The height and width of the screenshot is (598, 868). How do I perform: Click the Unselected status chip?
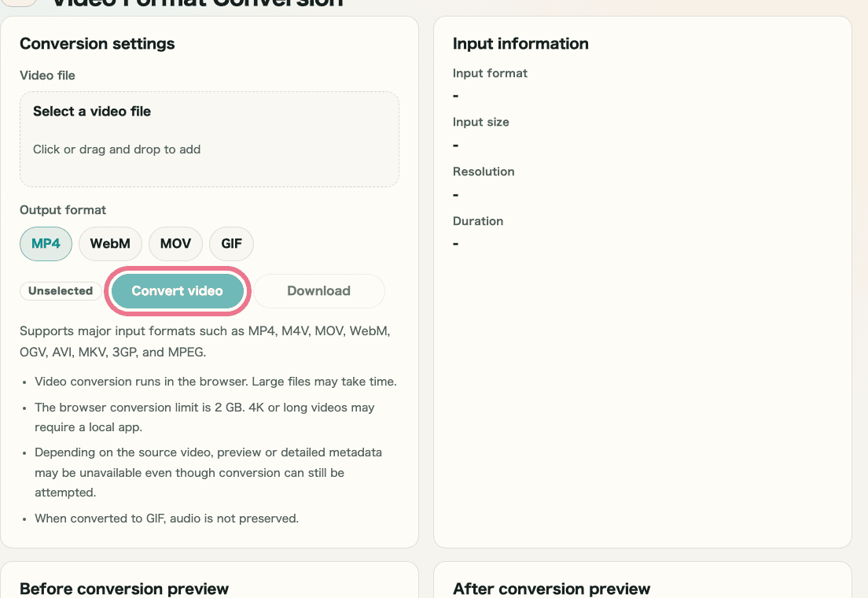tap(61, 290)
